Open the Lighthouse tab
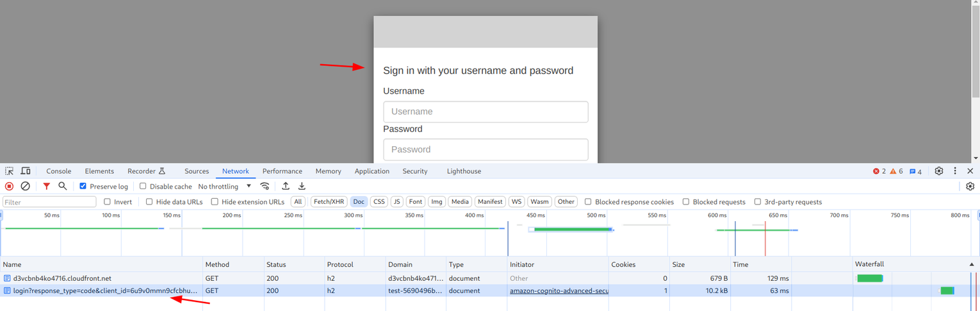The width and height of the screenshot is (980, 311). [x=464, y=171]
